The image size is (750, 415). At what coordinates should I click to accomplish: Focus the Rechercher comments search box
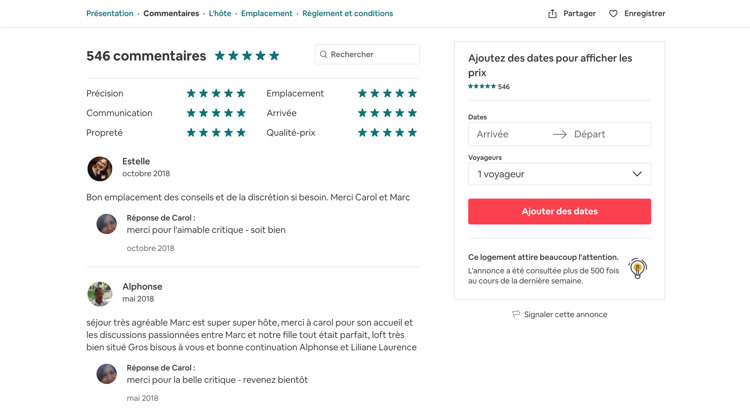coord(367,55)
